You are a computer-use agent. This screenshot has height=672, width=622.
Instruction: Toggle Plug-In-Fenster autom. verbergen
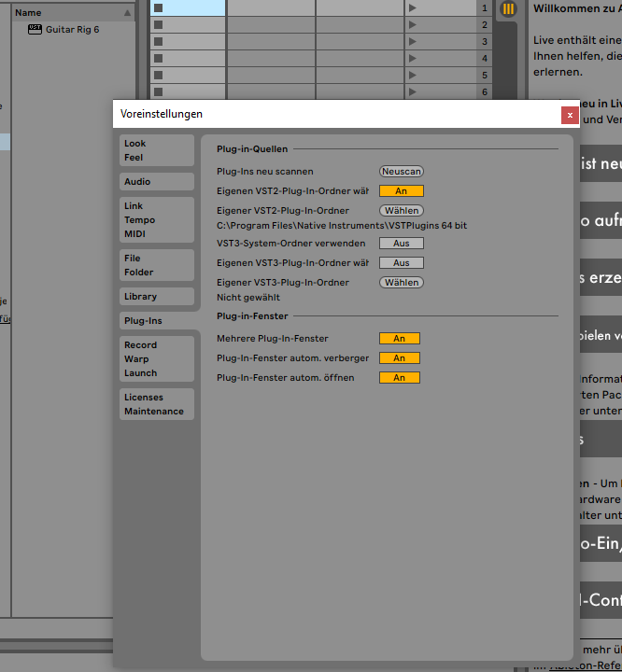399,357
